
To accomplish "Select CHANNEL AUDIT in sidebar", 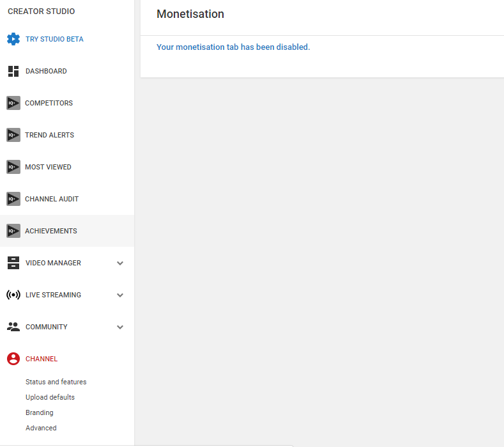I will (52, 199).
